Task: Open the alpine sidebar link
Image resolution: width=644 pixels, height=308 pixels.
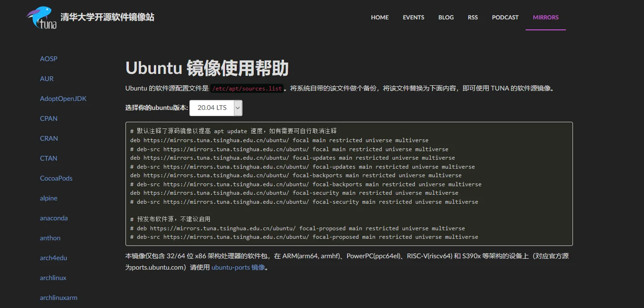Action: click(x=49, y=198)
